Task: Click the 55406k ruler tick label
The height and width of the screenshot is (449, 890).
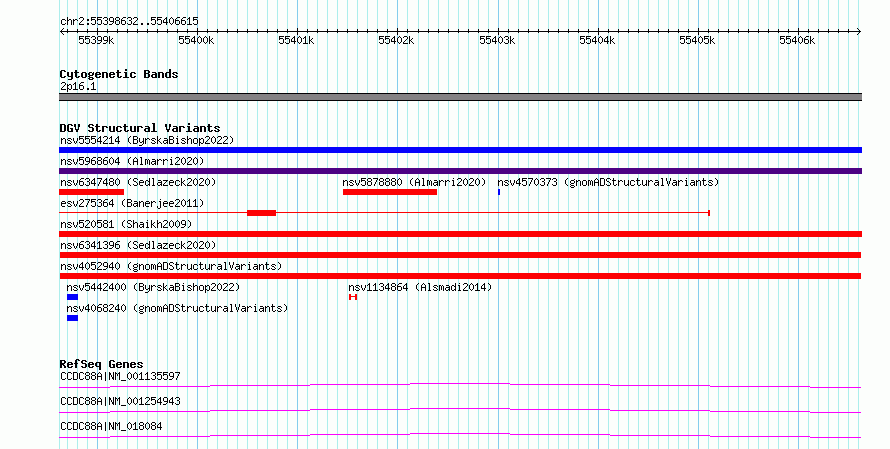Action: [x=796, y=40]
